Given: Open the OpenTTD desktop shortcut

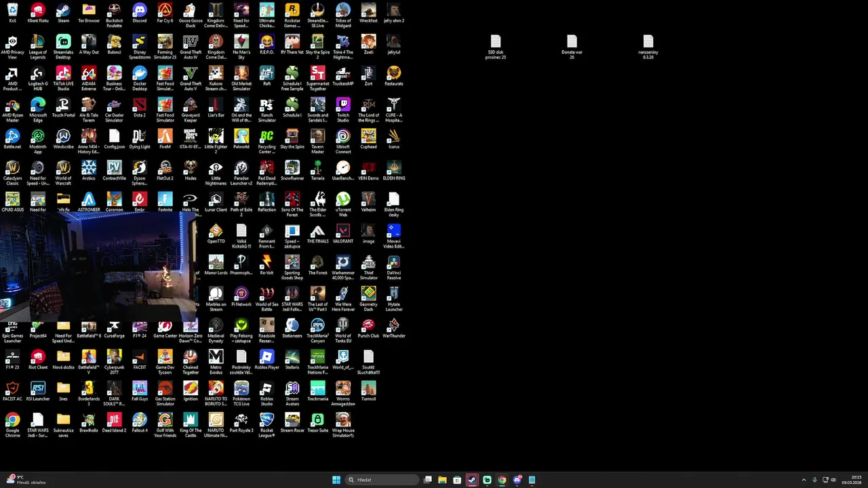Looking at the screenshot, I should pyautogui.click(x=216, y=234).
